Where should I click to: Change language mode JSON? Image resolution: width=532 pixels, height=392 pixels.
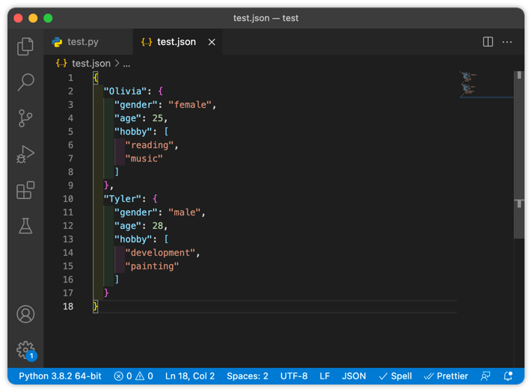[353, 376]
